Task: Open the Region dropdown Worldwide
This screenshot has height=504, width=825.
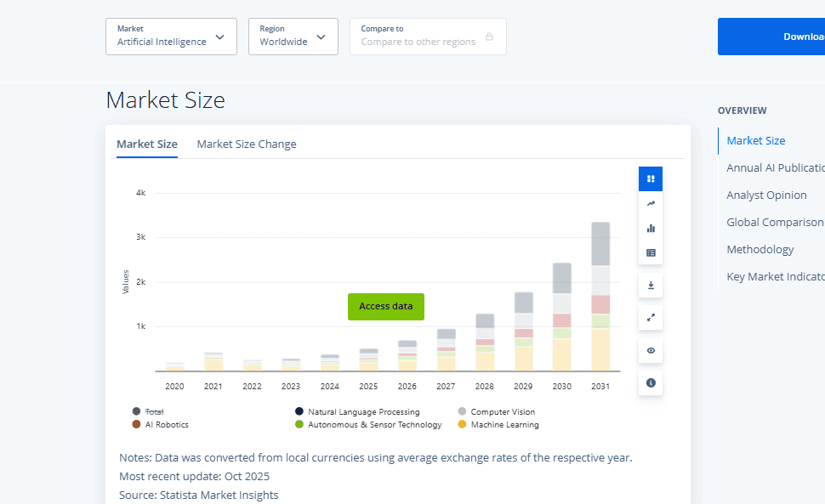Action: 293,37
